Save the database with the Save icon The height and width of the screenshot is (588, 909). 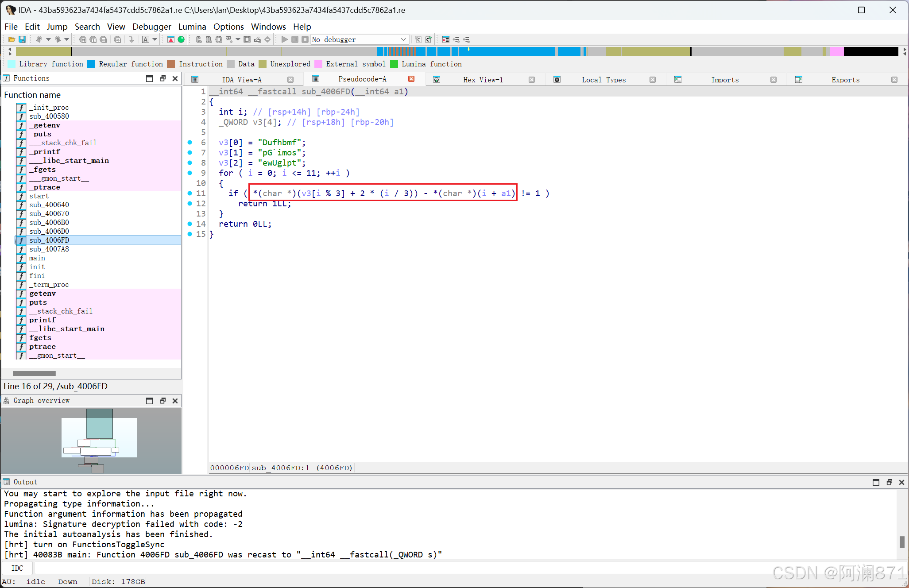pyautogui.click(x=22, y=39)
